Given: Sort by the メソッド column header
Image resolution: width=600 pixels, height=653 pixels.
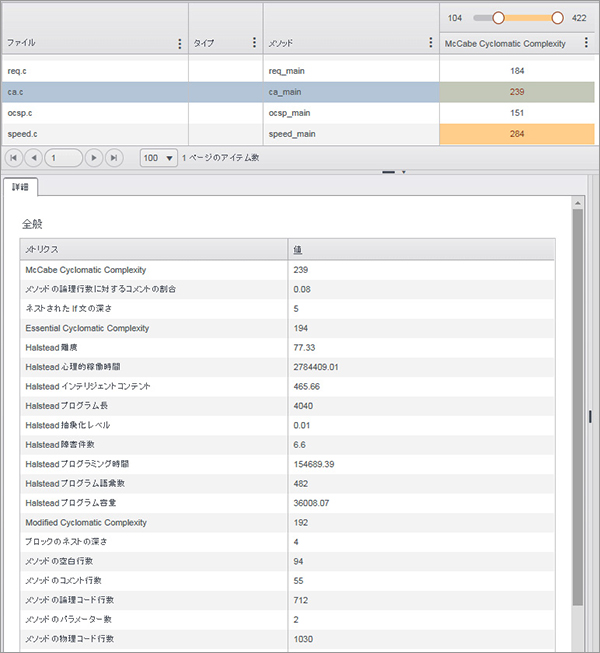Looking at the screenshot, I should point(281,43).
